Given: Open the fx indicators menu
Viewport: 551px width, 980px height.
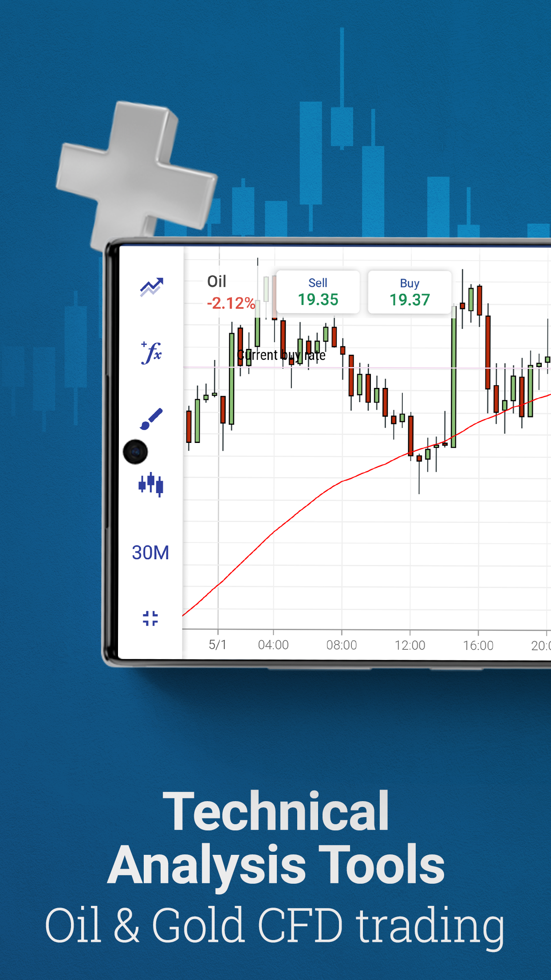Looking at the screenshot, I should point(151,353).
